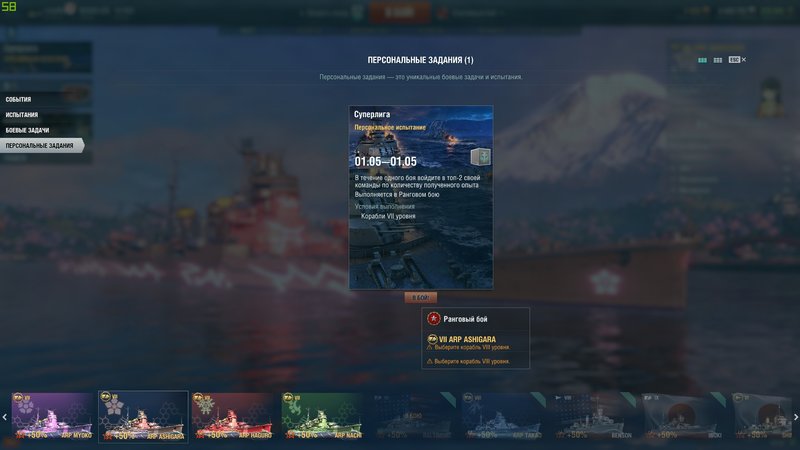Click the ESC key icon

[x=734, y=60]
